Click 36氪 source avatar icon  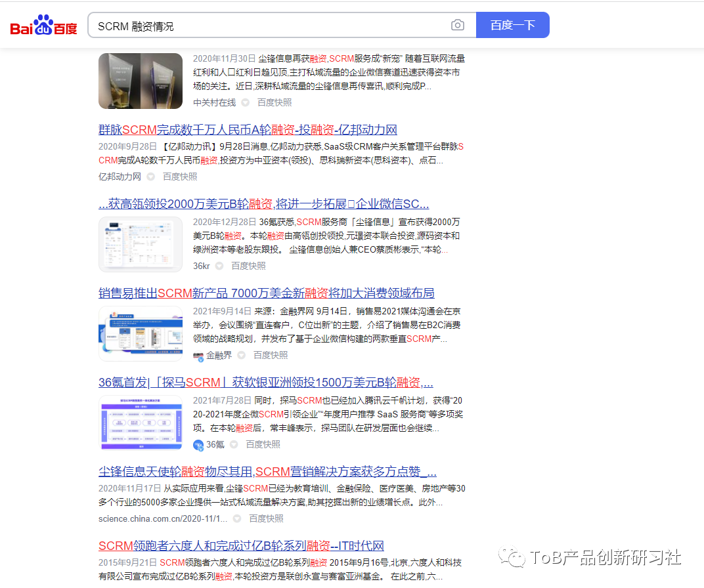coord(198,445)
